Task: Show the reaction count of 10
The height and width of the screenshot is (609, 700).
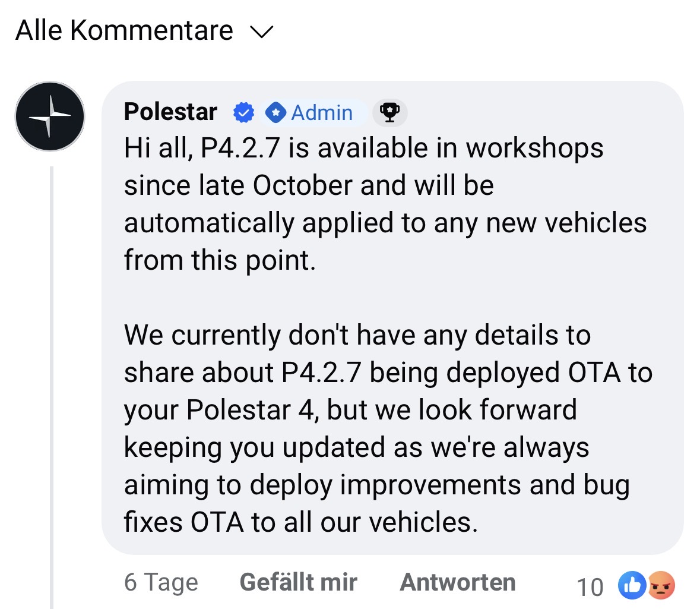Action: (590, 587)
